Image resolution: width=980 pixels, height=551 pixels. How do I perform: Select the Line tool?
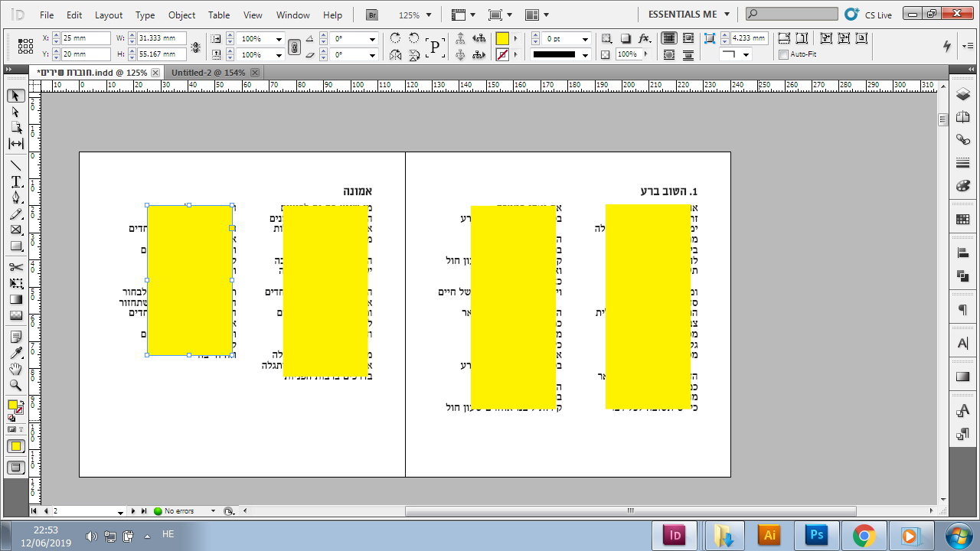click(15, 165)
